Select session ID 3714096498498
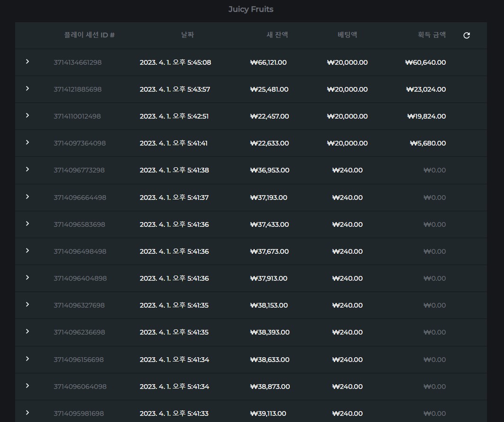The width and height of the screenshot is (504, 422). pyautogui.click(x=80, y=251)
